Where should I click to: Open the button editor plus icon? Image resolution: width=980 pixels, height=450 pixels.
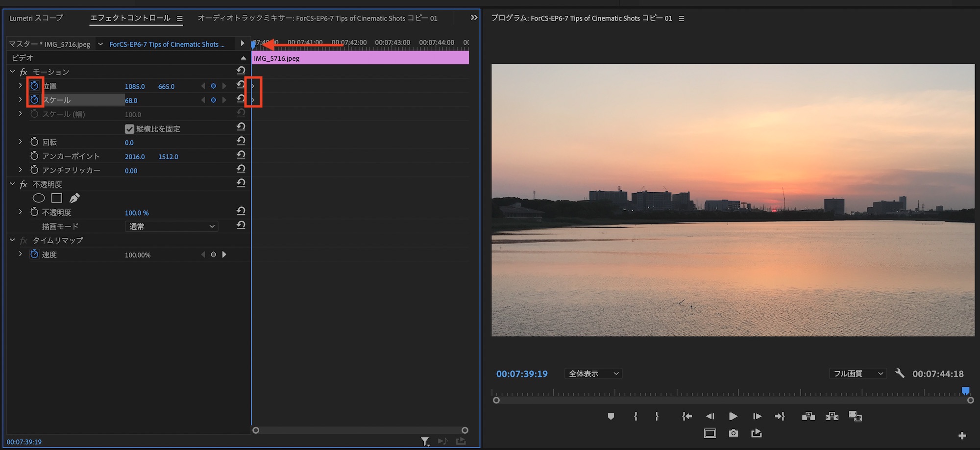pyautogui.click(x=962, y=435)
